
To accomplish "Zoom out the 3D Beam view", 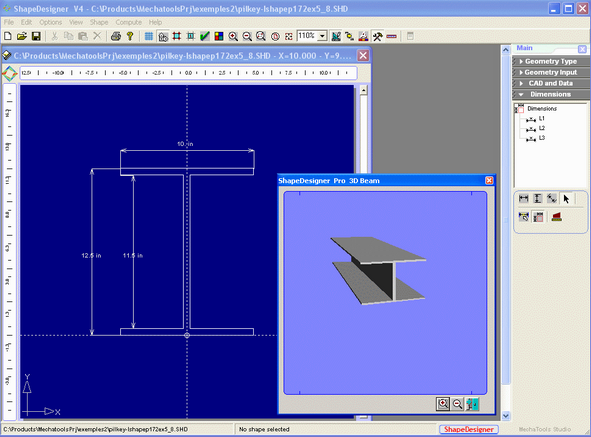I will [457, 404].
